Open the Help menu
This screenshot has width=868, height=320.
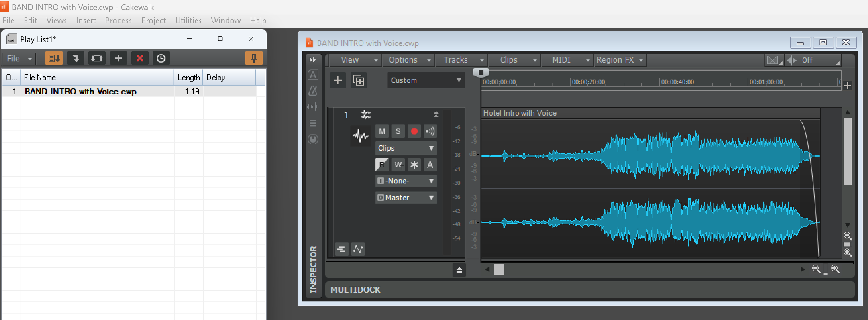(x=258, y=21)
